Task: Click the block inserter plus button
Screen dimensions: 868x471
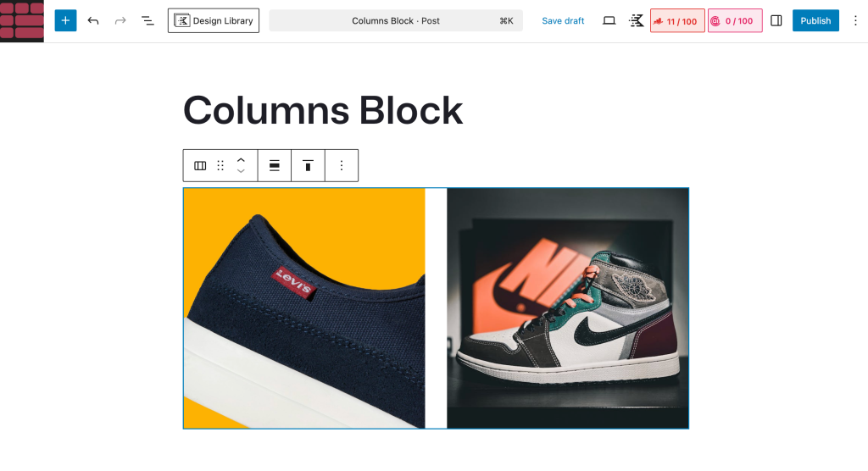Action: (65, 20)
